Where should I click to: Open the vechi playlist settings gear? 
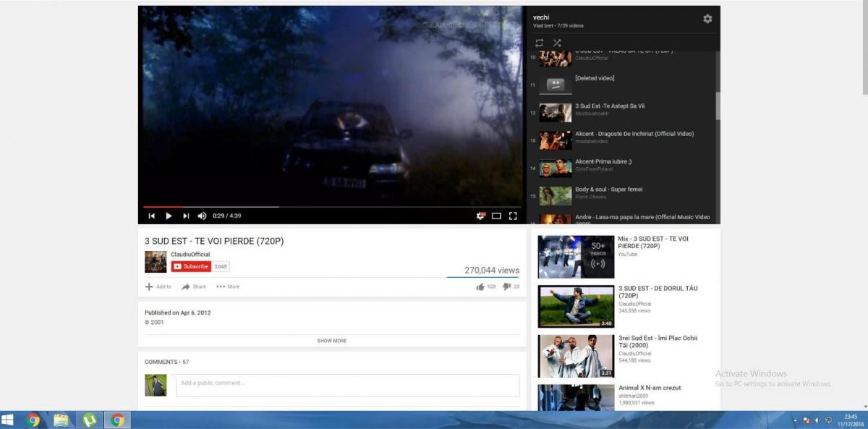[707, 19]
